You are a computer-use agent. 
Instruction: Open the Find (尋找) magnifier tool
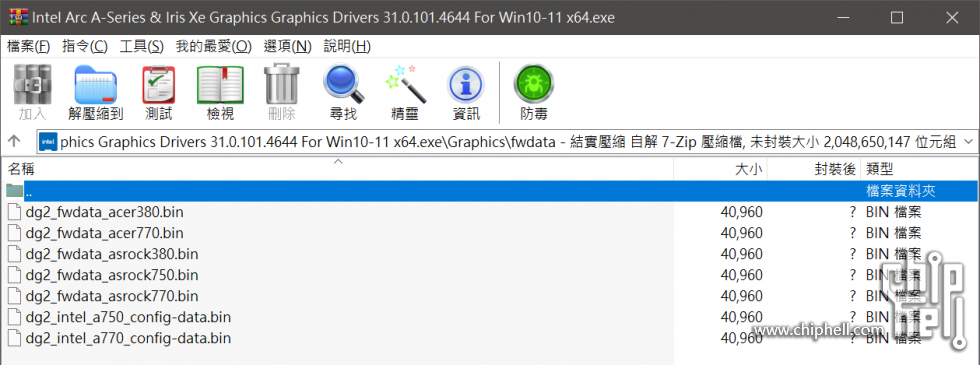coord(343,84)
